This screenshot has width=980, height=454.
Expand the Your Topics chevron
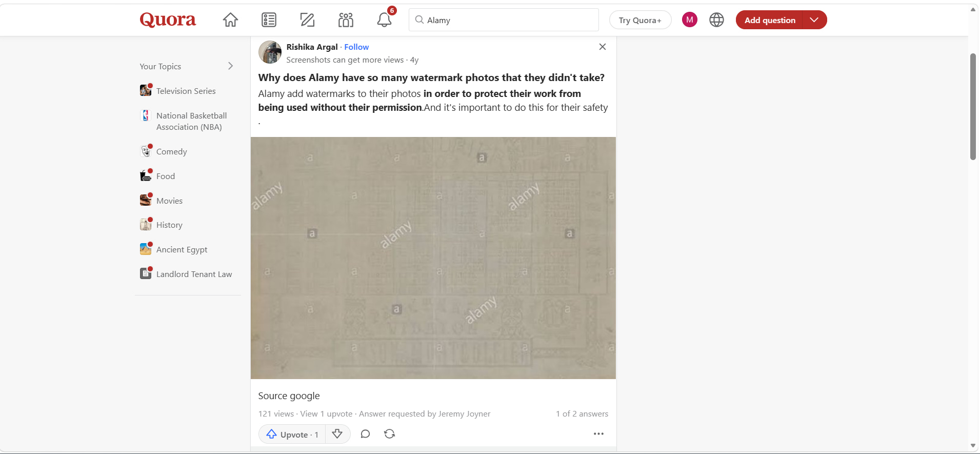[231, 66]
